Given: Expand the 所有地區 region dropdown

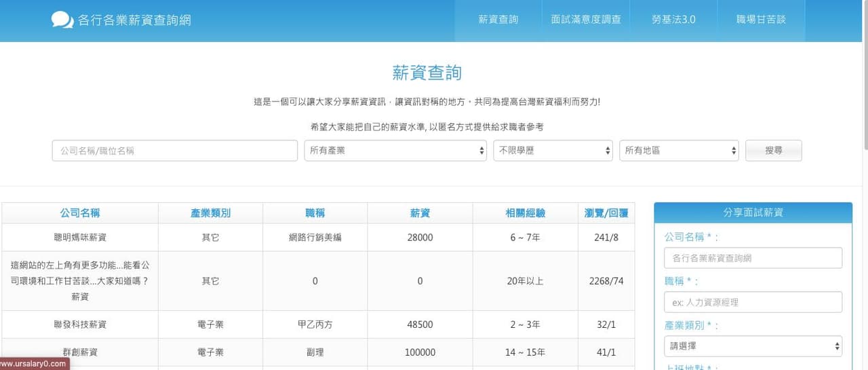Looking at the screenshot, I should coord(679,151).
